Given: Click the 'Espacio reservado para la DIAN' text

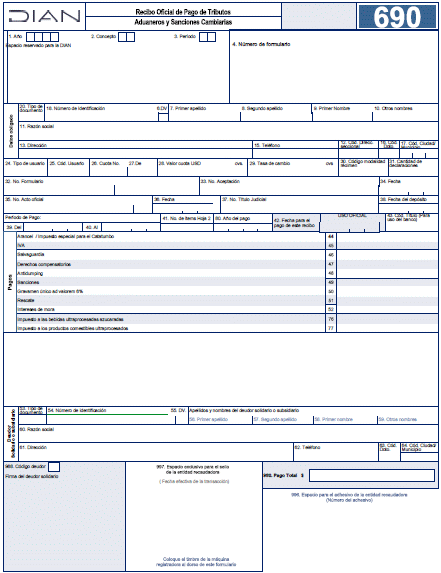Looking at the screenshot, I should (x=39, y=46).
